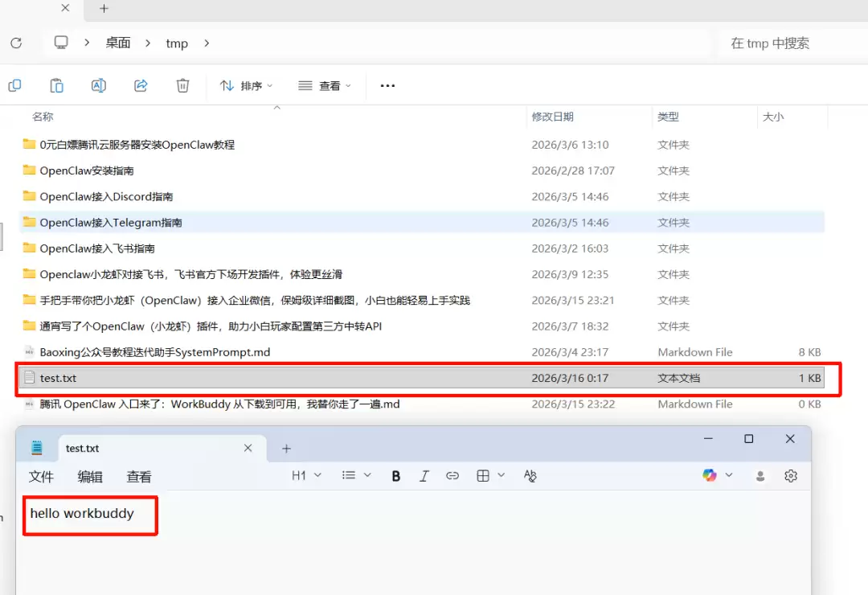This screenshot has height=595, width=868.
Task: Click the see-more ellipsis button in Explorer
Action: tap(387, 85)
